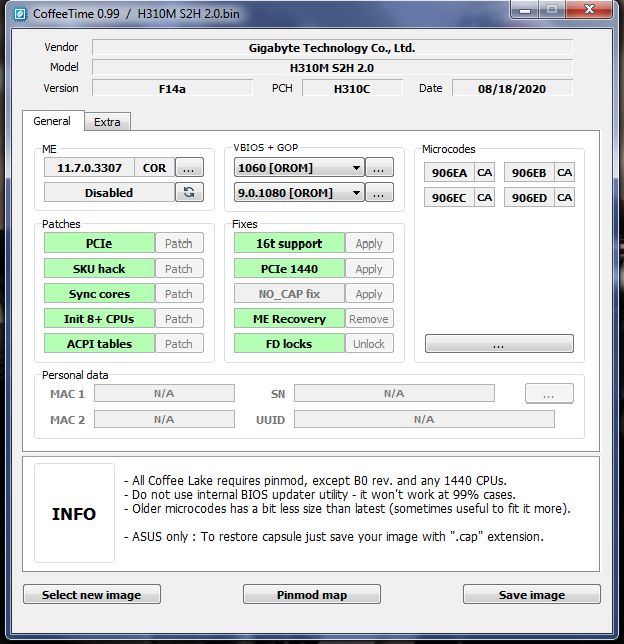Click the green PCIe 1440 label
This screenshot has width=624, height=644.
click(290, 269)
